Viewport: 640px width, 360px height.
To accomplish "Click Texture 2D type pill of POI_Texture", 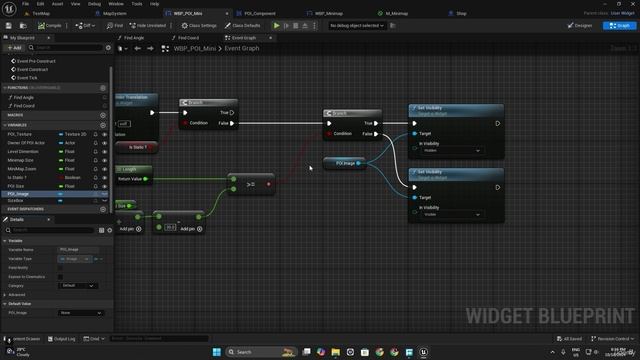I will point(72,134).
